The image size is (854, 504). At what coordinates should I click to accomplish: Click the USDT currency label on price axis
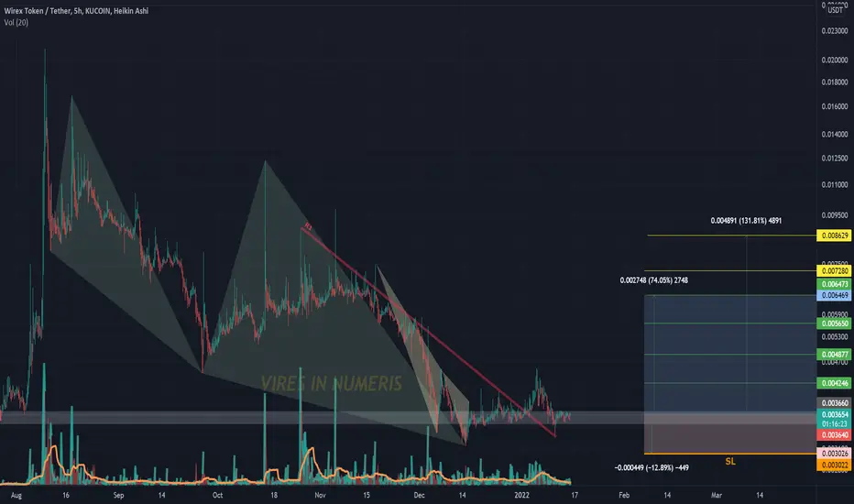pyautogui.click(x=835, y=10)
